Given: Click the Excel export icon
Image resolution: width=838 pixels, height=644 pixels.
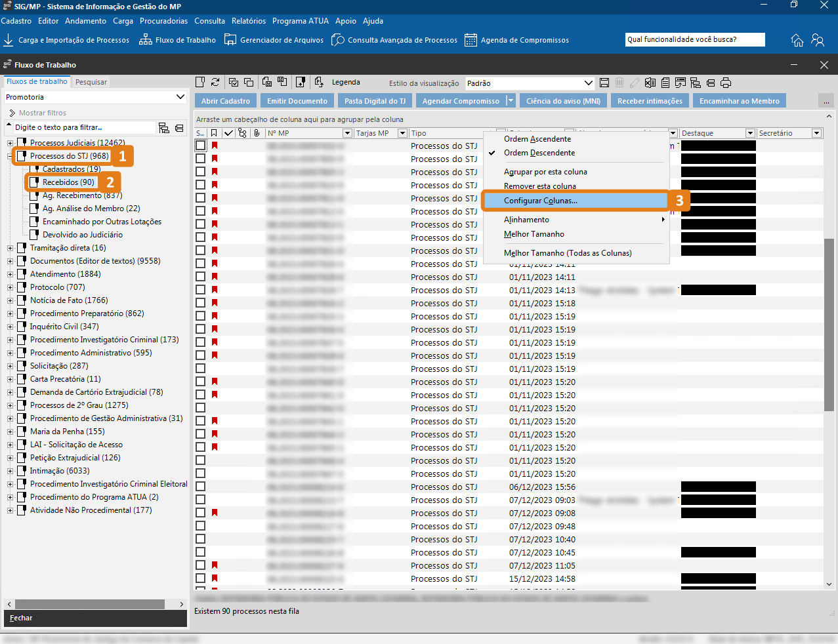Looking at the screenshot, I should [650, 83].
